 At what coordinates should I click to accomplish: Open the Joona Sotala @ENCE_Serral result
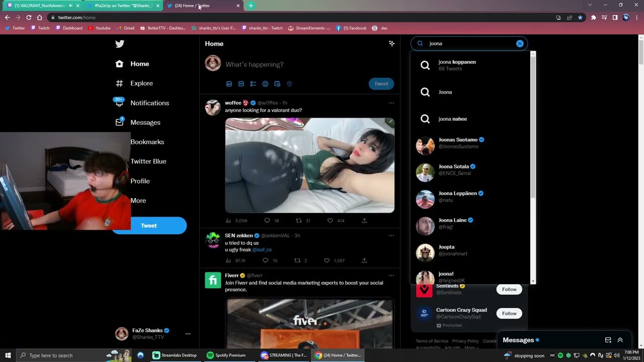[470, 172]
